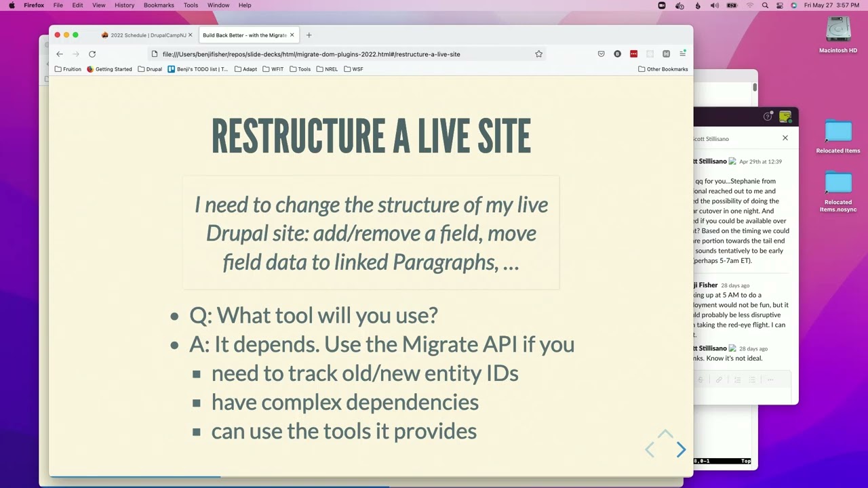The image size is (868, 488).
Task: Open the Tools bookmarks folder
Action: pos(300,69)
